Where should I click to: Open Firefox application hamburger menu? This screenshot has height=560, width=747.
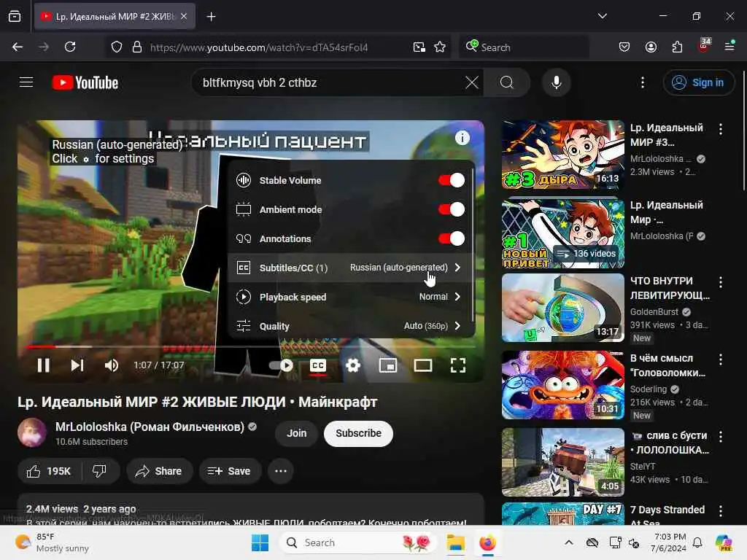[x=729, y=46]
